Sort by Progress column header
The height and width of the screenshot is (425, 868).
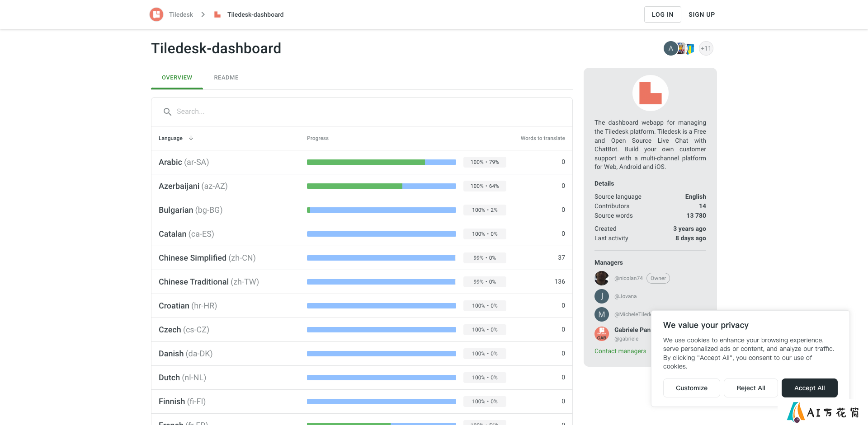[318, 138]
